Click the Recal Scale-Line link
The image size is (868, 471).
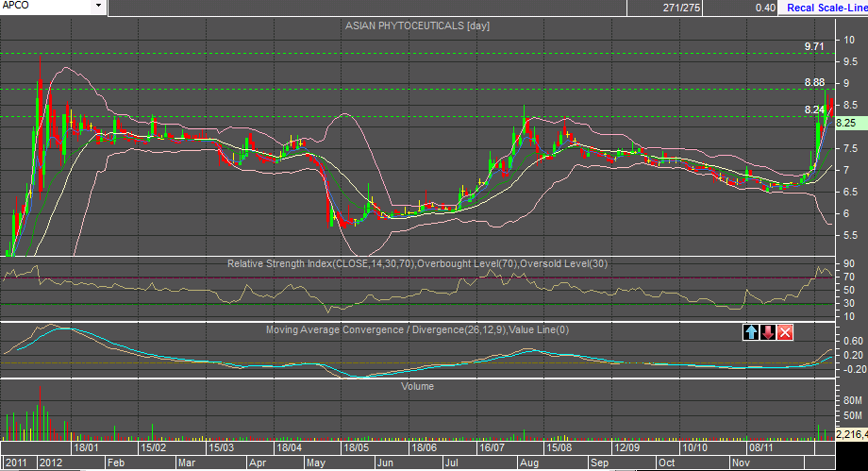pos(827,8)
